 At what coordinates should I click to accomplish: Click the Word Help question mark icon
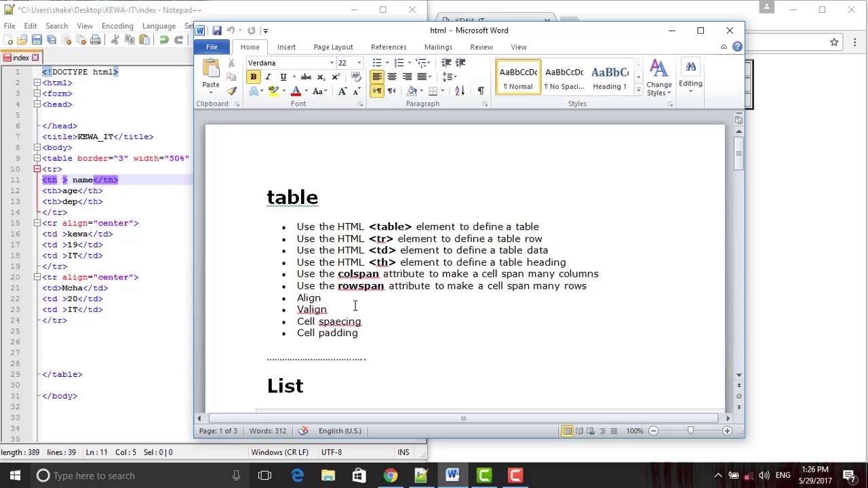737,47
